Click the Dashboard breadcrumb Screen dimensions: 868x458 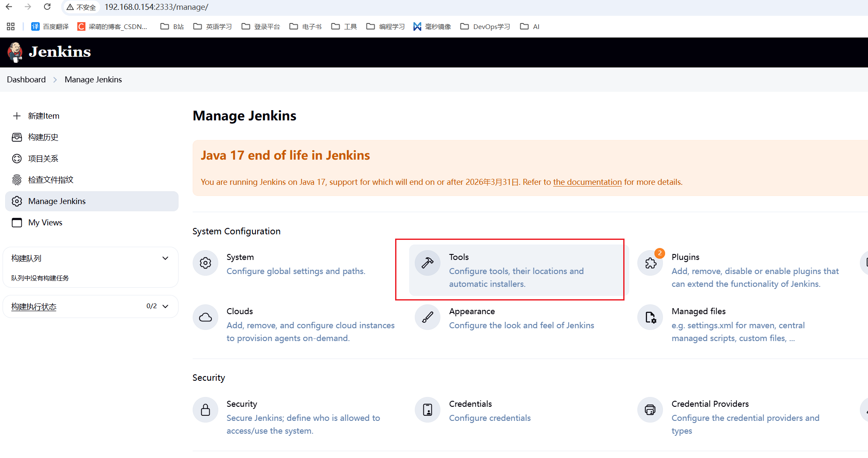[26, 79]
